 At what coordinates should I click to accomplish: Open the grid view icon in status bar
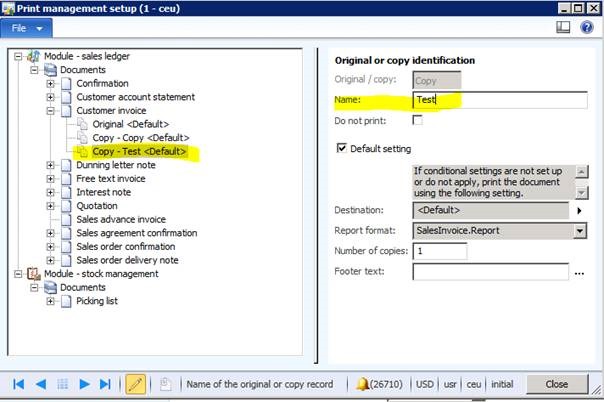pyautogui.click(x=63, y=383)
